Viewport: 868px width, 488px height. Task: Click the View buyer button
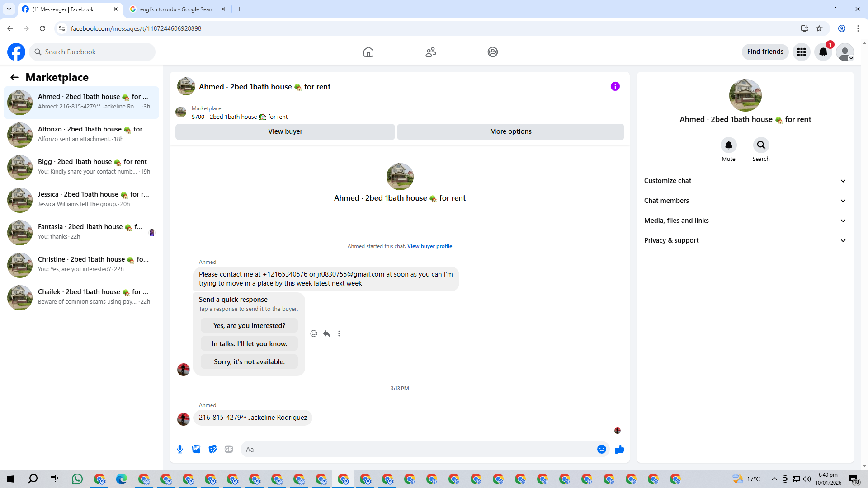pos(285,131)
